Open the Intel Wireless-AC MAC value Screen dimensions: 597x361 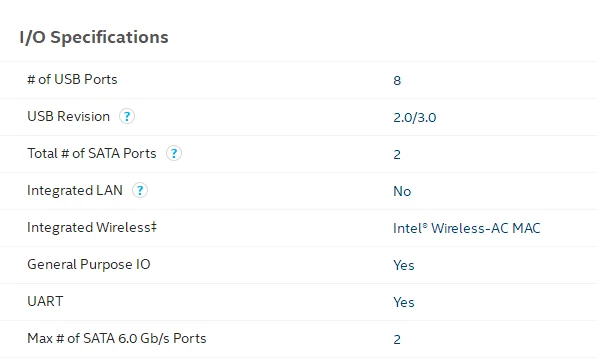pyautogui.click(x=467, y=228)
